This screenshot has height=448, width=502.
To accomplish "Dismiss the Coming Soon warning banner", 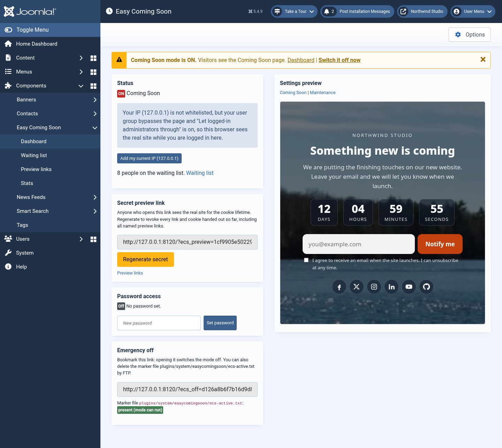I will point(483,60).
